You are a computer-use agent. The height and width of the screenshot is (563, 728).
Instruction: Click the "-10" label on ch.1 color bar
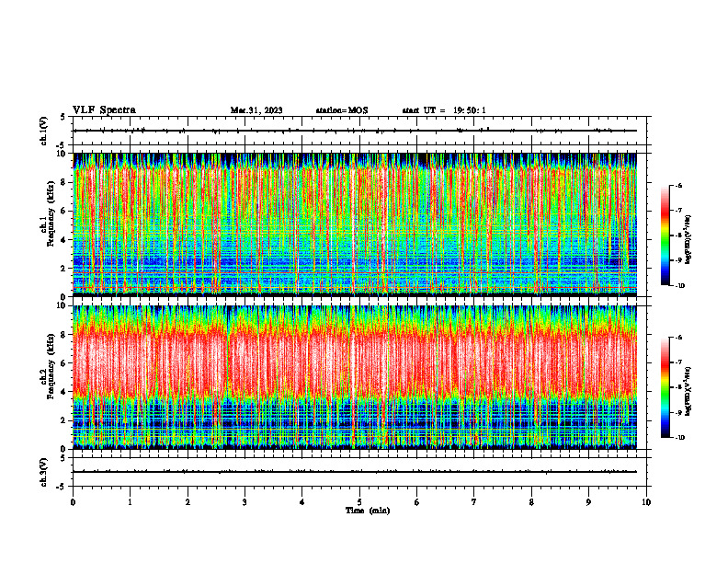click(680, 285)
